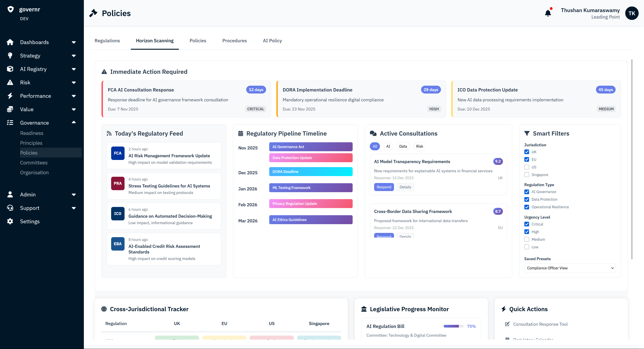Expand the Dashboards menu arrow
The height and width of the screenshot is (349, 644).
tap(74, 42)
